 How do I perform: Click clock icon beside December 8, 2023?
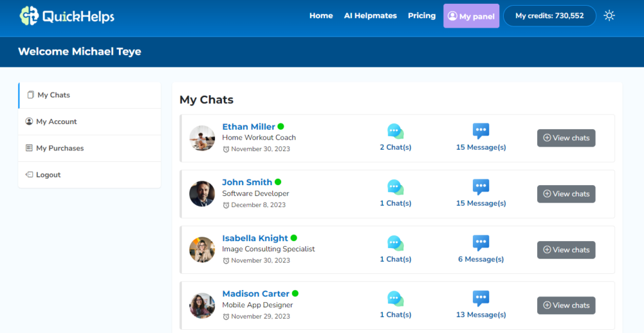pyautogui.click(x=226, y=205)
